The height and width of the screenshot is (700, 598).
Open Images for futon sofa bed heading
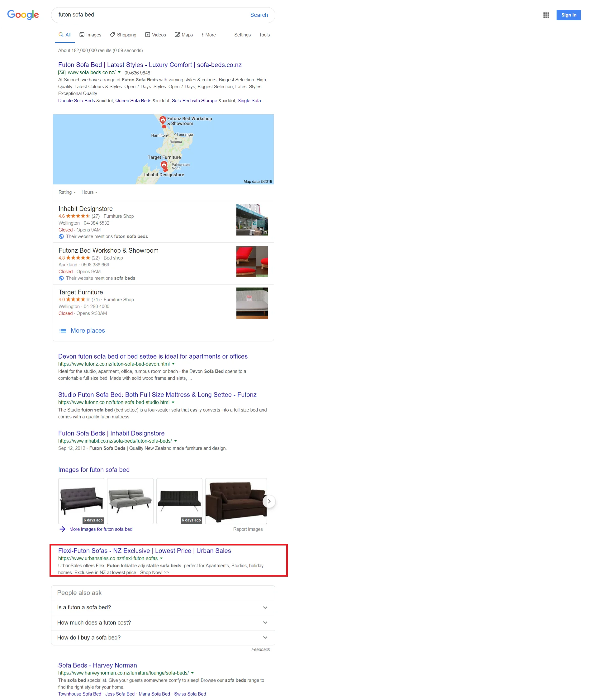(x=93, y=469)
